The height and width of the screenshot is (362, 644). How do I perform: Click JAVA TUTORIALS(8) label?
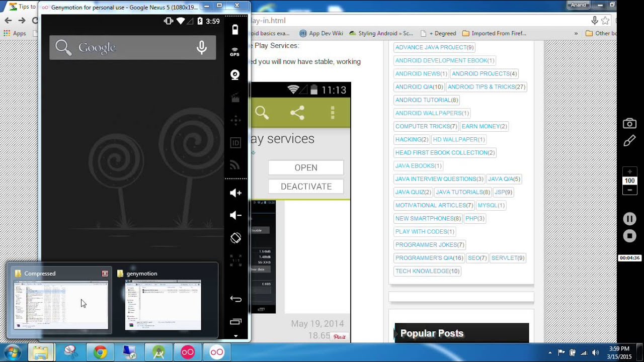pyautogui.click(x=463, y=192)
